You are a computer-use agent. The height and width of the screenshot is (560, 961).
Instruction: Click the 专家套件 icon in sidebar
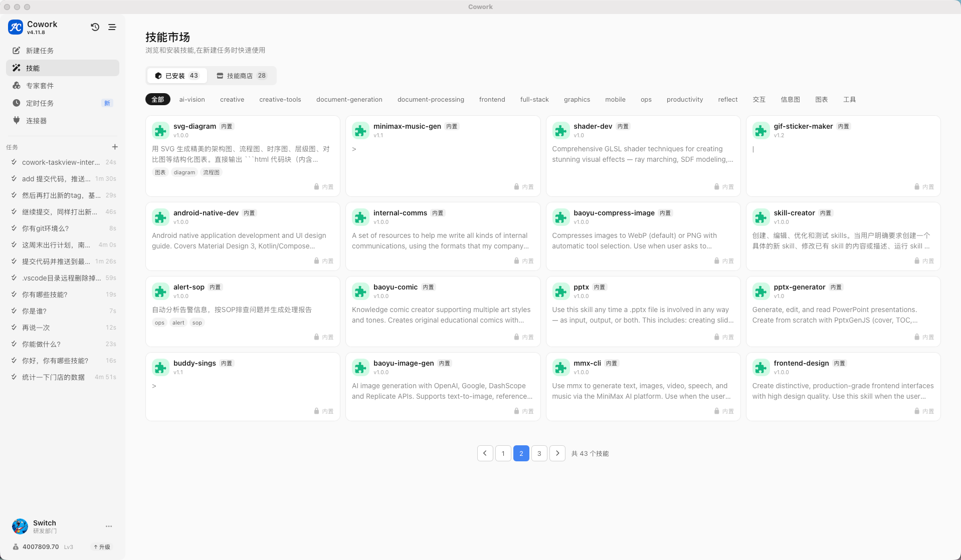pos(17,86)
